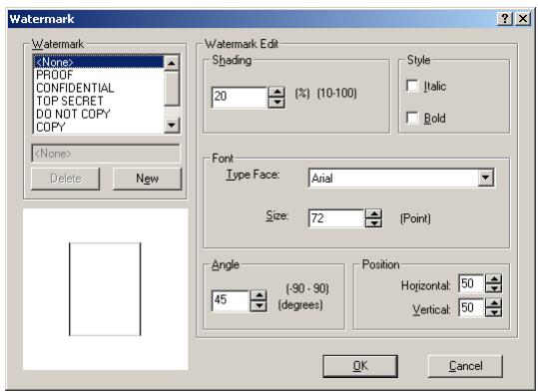Click the Vertical position field
The width and height of the screenshot is (538, 392).
(471, 307)
